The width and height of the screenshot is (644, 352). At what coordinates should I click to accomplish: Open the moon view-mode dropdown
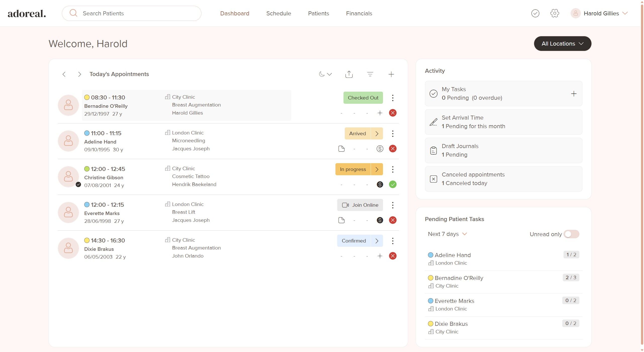point(325,74)
